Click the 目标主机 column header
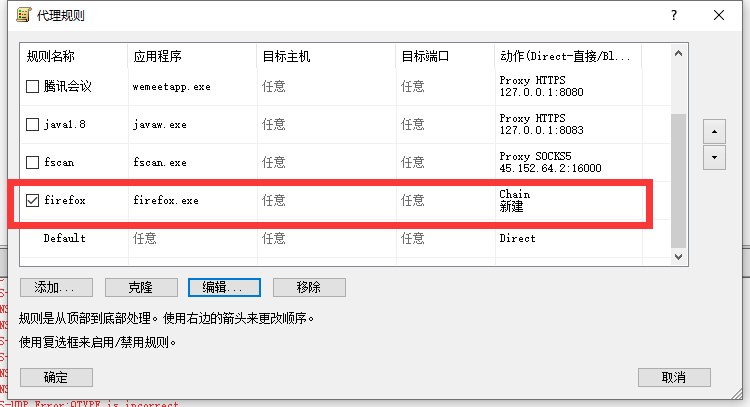 (325, 56)
